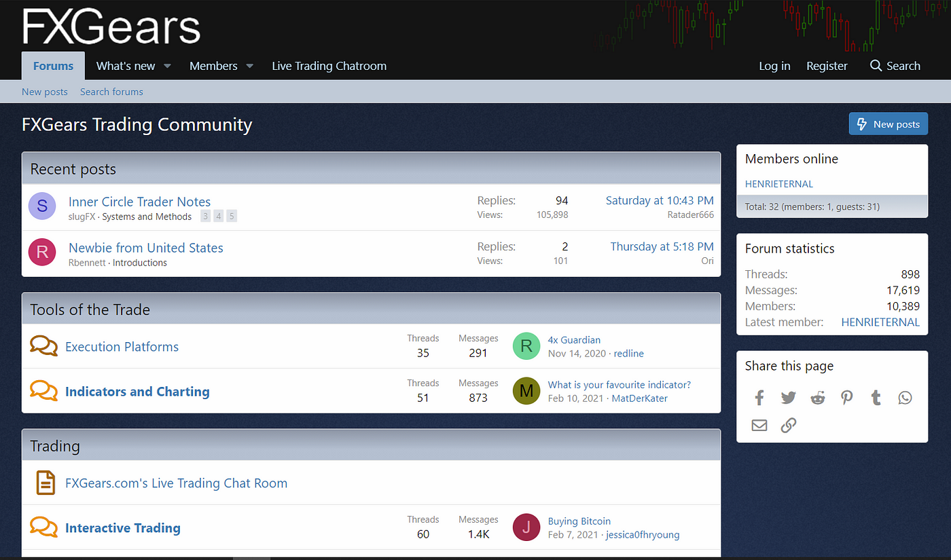Click the Live Trading Chat Room document icon
This screenshot has height=560, width=951.
click(x=45, y=483)
